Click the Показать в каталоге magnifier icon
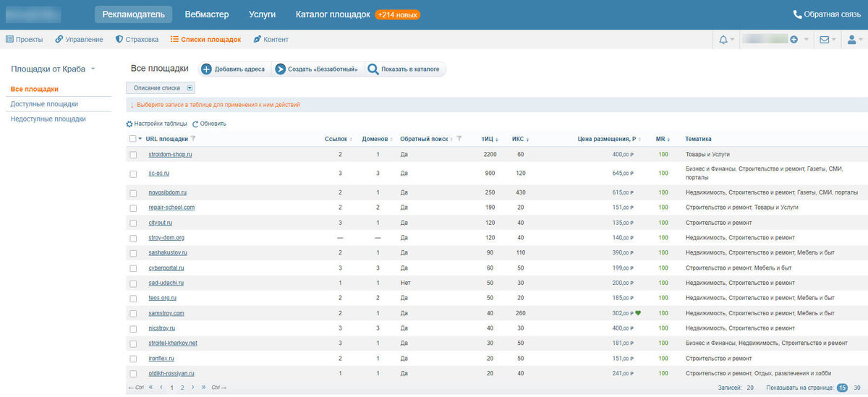Viewport: 868px width, 397px height. point(373,69)
